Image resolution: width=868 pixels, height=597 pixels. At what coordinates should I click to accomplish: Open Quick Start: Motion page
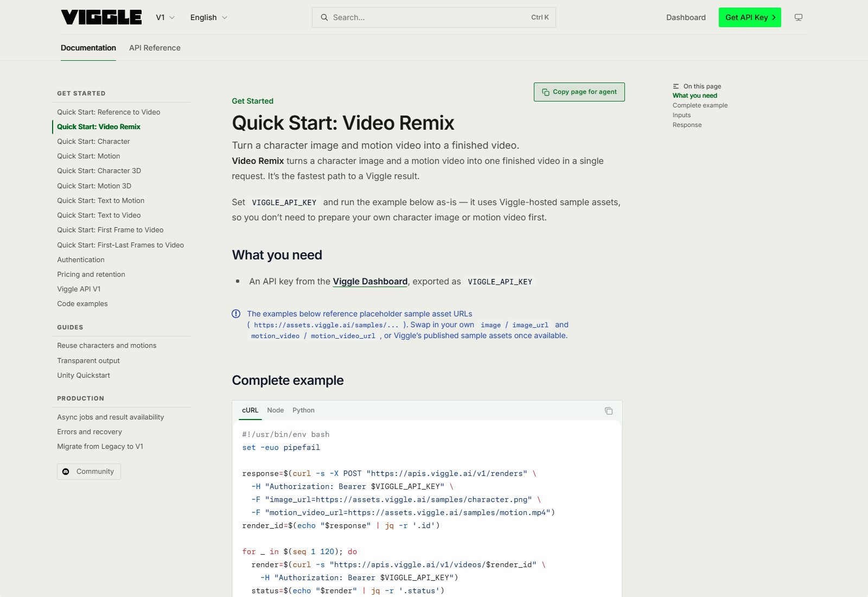point(88,156)
